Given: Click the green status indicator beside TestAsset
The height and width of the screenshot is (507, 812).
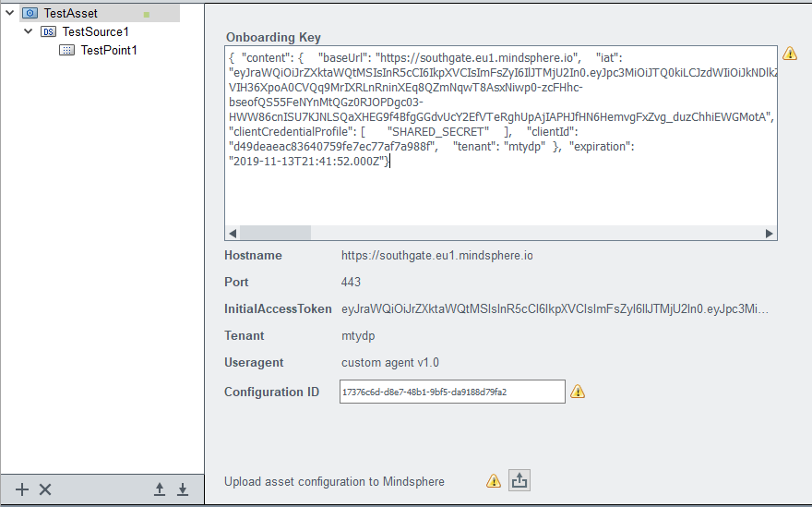Looking at the screenshot, I should (x=147, y=15).
